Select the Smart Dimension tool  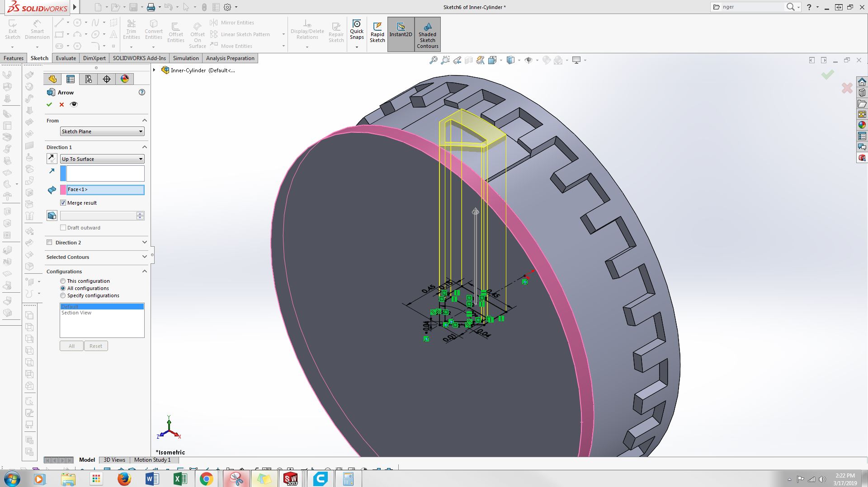click(x=37, y=30)
